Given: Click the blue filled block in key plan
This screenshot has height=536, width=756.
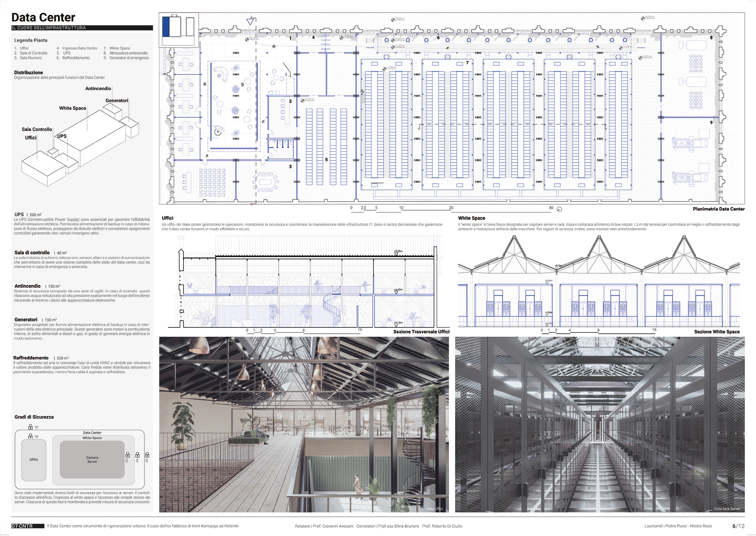Looking at the screenshot, I should click(166, 26).
